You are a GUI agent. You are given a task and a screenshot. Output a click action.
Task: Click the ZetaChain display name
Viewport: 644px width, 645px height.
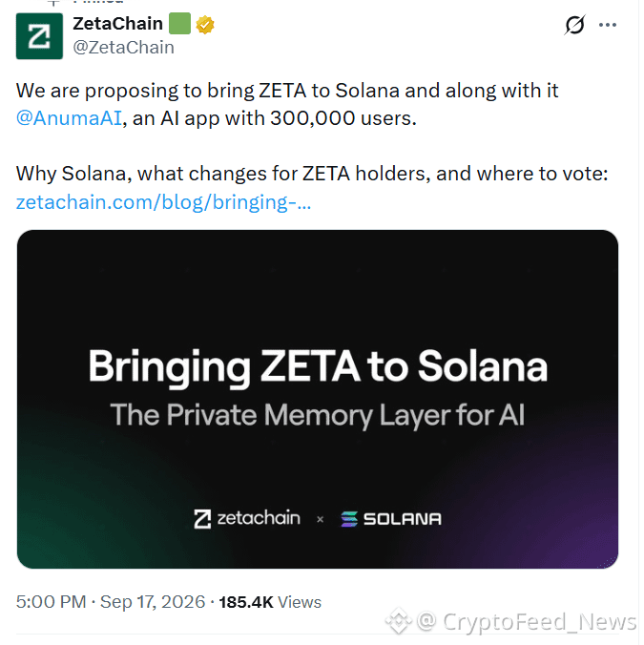point(117,24)
